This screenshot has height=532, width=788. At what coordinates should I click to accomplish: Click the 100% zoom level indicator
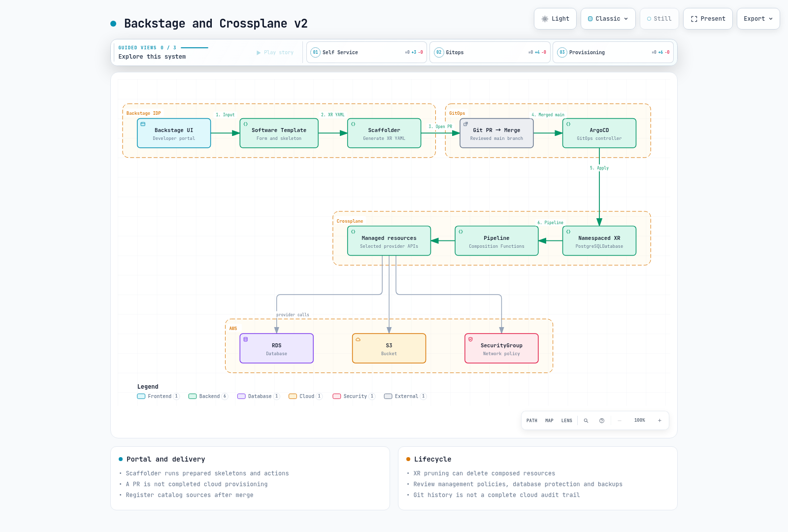pos(640,421)
